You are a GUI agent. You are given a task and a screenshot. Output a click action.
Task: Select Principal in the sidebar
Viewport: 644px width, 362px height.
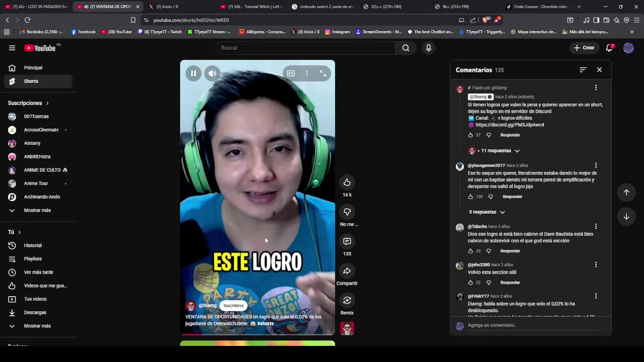coord(38,68)
